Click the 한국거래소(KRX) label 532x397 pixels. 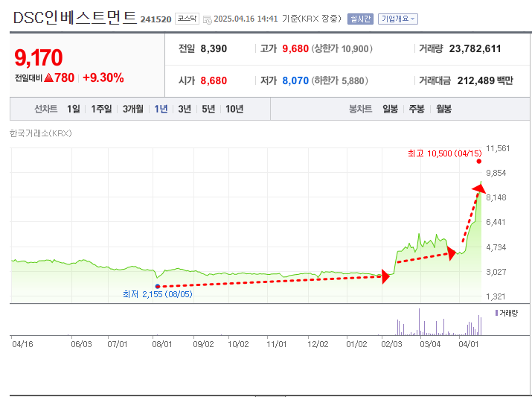[41, 133]
